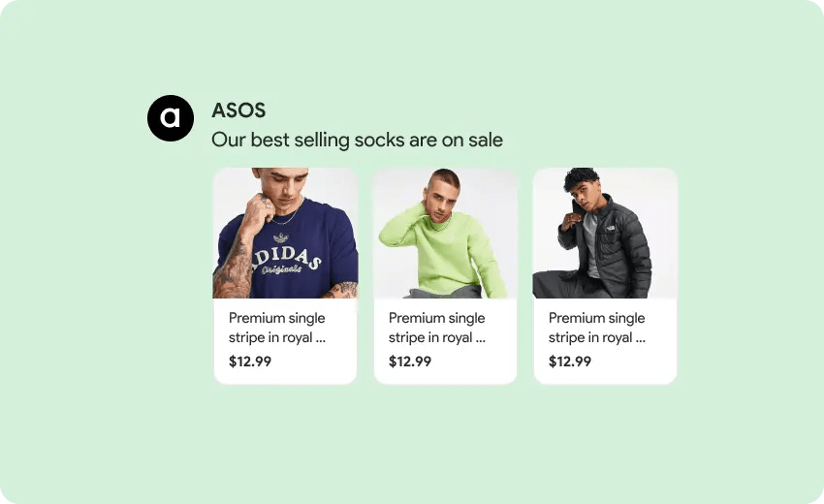The image size is (824, 504).
Task: Open the black puffer jacket product photo
Action: tap(605, 233)
